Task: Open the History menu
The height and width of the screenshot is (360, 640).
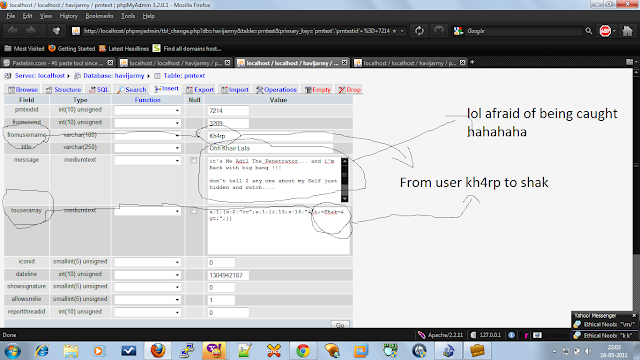Action: (x=69, y=16)
